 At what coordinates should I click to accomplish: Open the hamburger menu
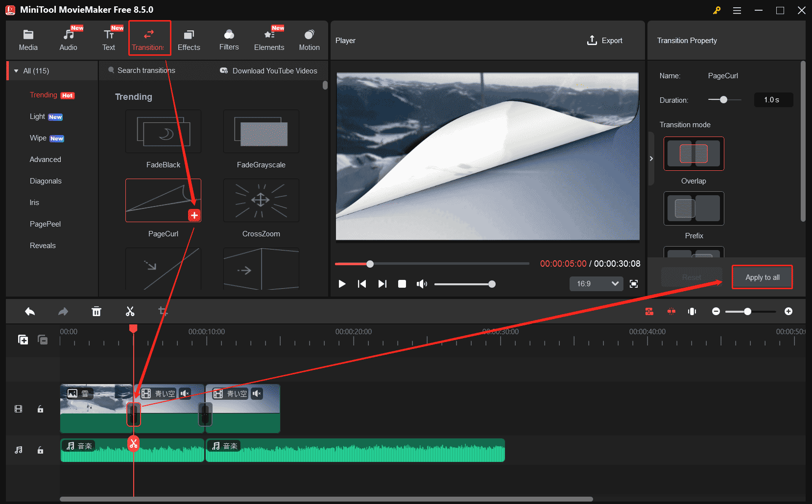(x=737, y=10)
